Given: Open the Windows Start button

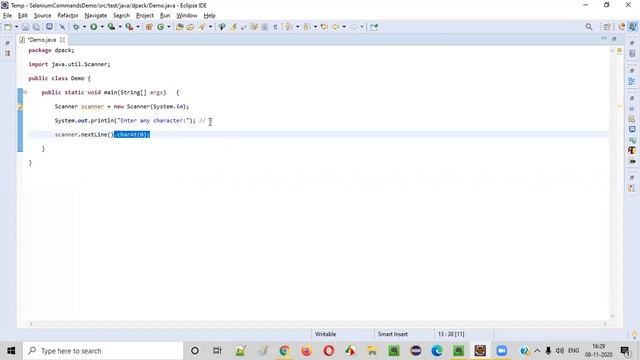Looking at the screenshot, I should click(x=11, y=351).
